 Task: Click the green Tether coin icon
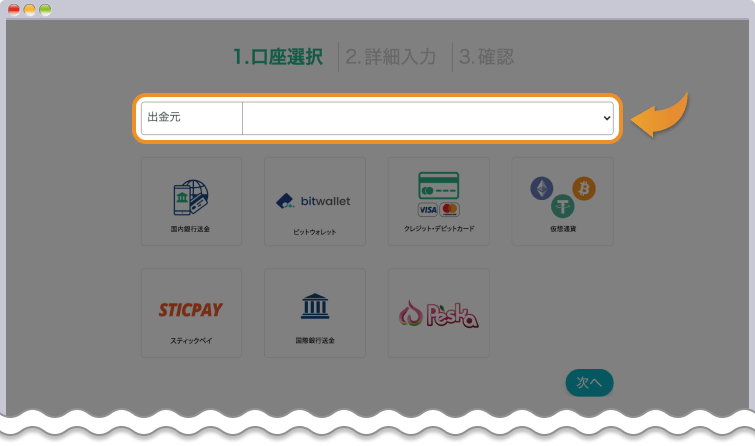[562, 206]
